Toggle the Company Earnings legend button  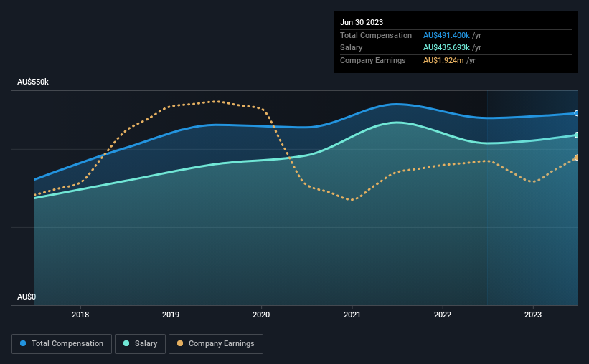pos(216,344)
